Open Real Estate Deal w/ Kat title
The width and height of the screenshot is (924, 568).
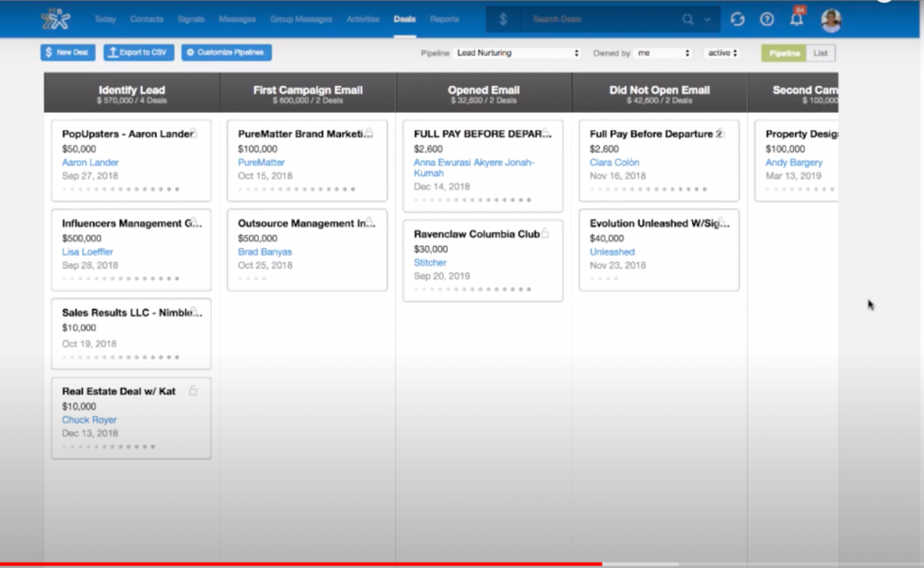[x=118, y=391]
